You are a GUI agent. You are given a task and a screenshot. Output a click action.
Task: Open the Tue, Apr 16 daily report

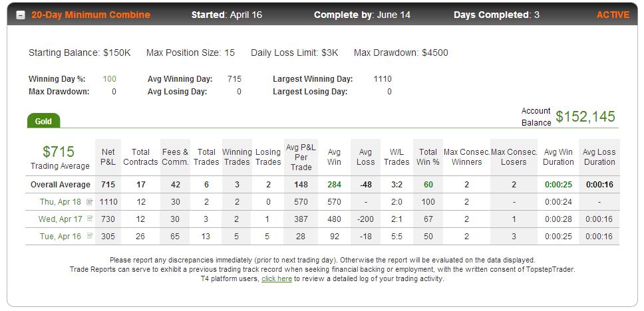[x=61, y=237]
